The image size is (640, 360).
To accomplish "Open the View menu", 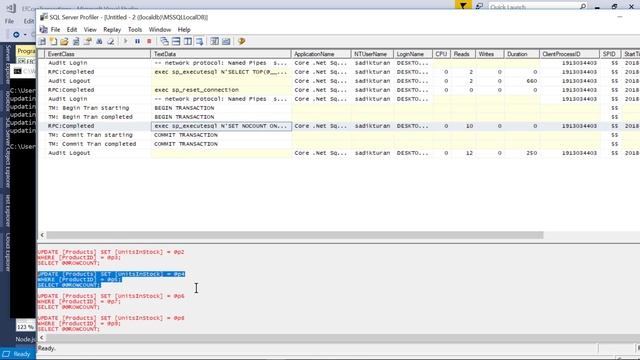I will [90, 30].
